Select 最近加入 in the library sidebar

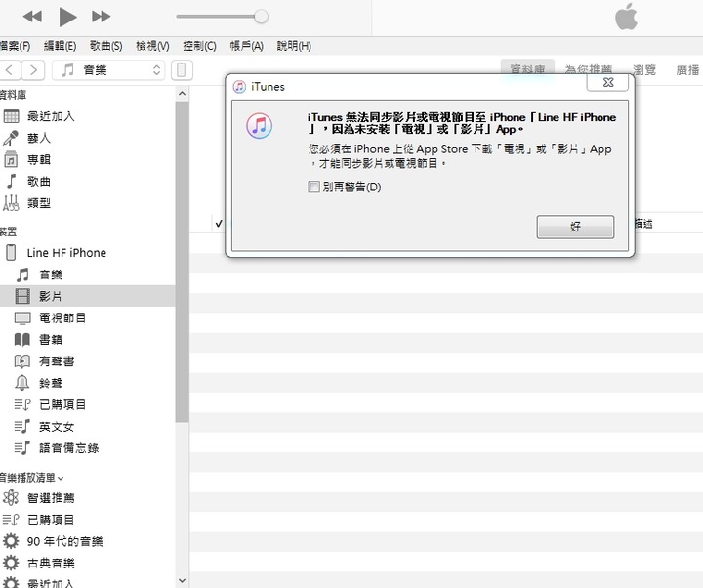88,116
